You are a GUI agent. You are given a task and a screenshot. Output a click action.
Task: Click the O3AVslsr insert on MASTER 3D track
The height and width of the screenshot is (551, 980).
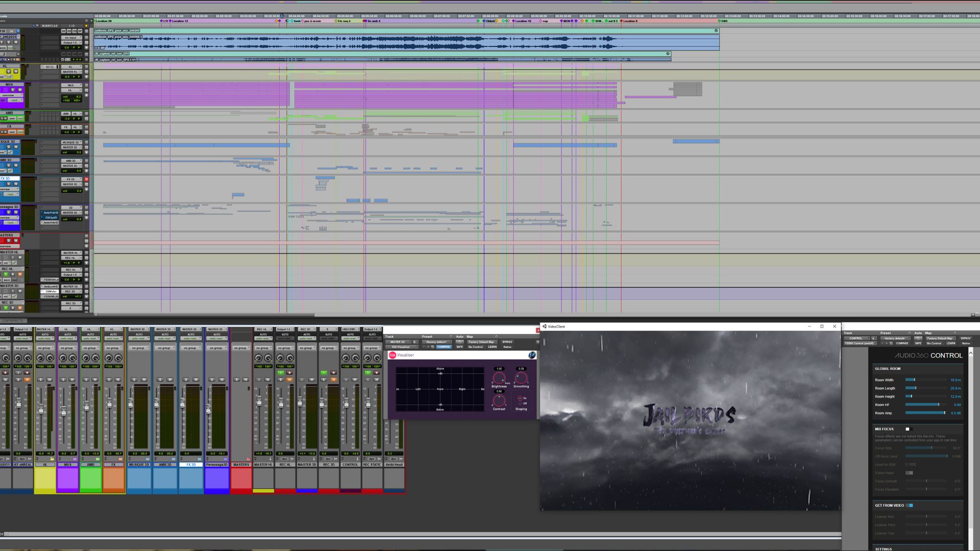click(51, 291)
